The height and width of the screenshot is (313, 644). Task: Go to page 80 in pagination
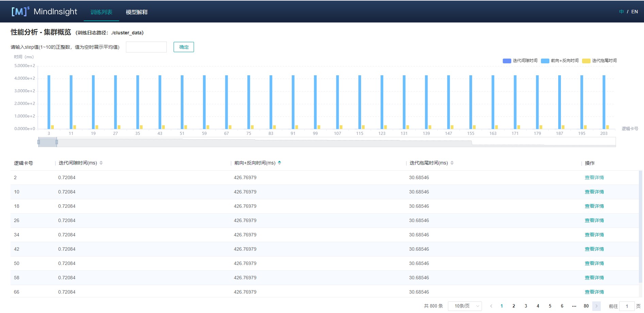click(586, 306)
